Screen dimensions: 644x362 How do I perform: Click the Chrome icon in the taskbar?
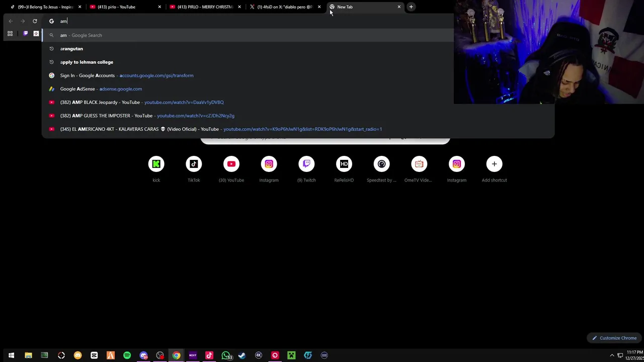point(176,355)
